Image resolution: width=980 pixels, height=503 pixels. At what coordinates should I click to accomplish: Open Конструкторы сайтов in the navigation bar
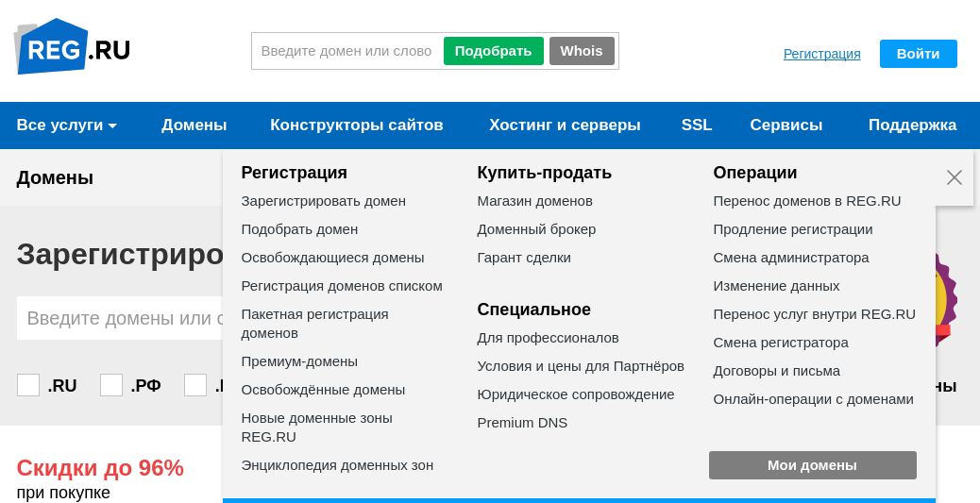coord(357,125)
